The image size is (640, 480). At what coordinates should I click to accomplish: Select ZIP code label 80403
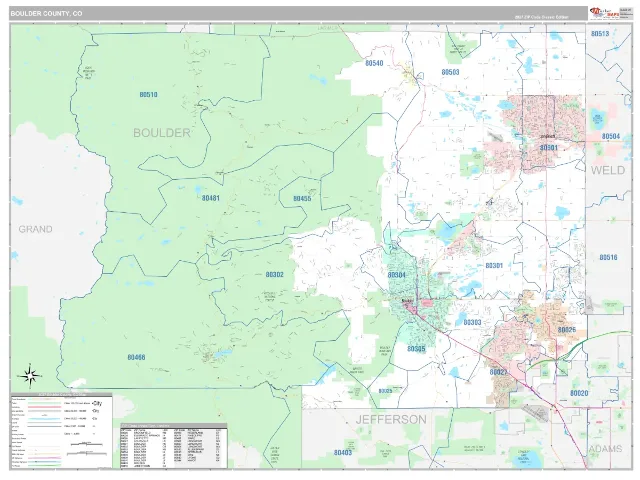tap(343, 453)
